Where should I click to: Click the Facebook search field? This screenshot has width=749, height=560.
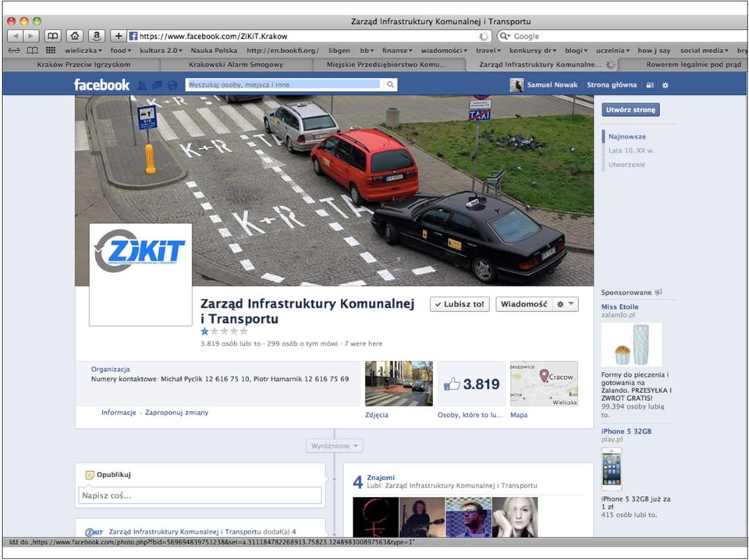coord(285,84)
